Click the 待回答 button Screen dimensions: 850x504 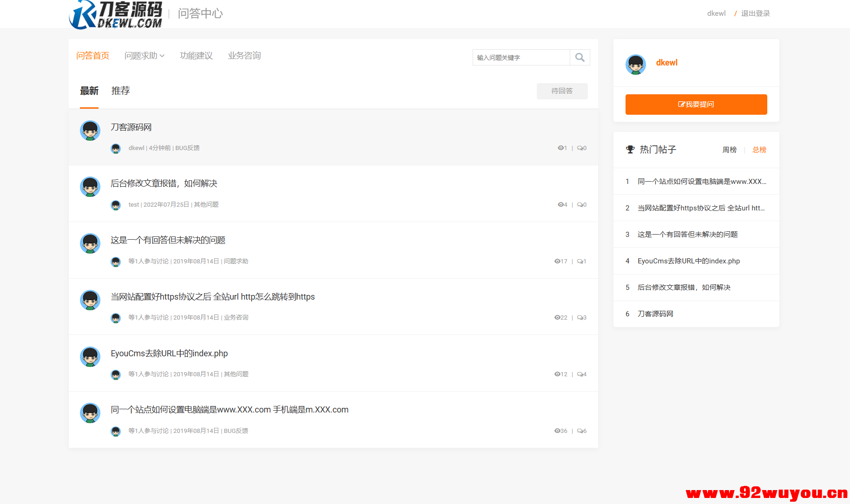click(562, 91)
